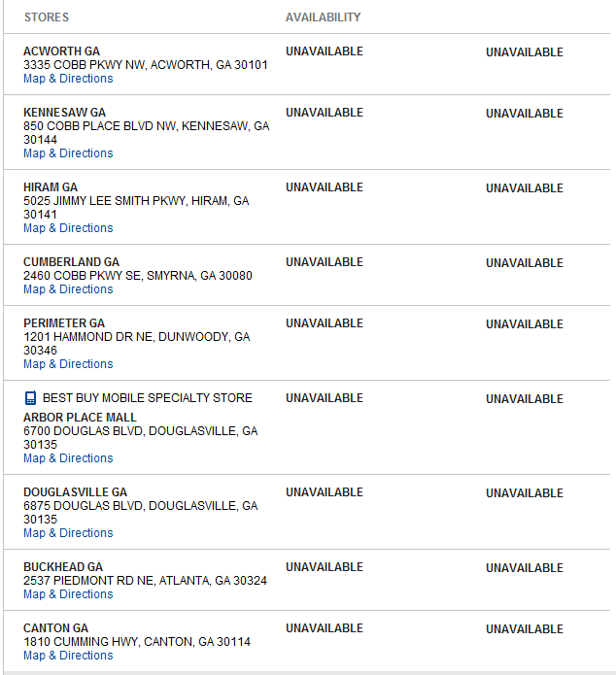This screenshot has width=616, height=675.
Task: Click the AVAILABILITY column header
Action: pos(324,17)
